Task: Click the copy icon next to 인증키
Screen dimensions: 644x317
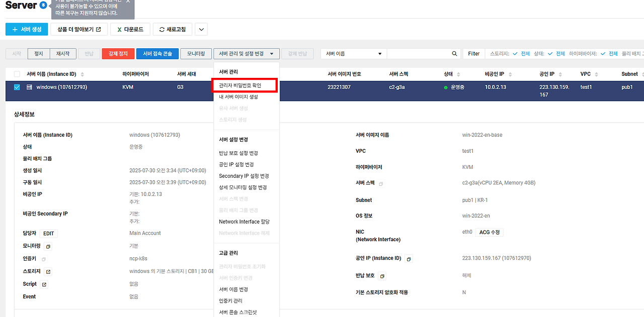Action: tap(44, 259)
